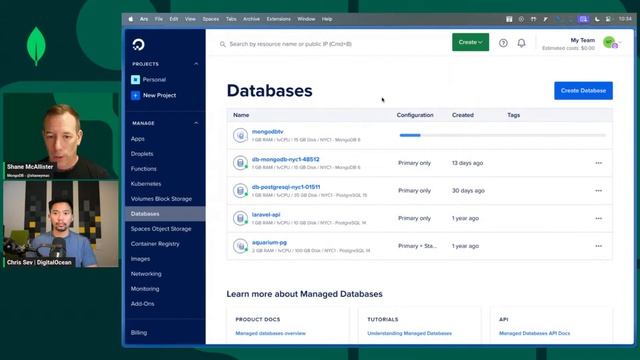Click 'Primary + Sta...' configuration cell
The height and width of the screenshot is (360, 640).
coord(417,246)
